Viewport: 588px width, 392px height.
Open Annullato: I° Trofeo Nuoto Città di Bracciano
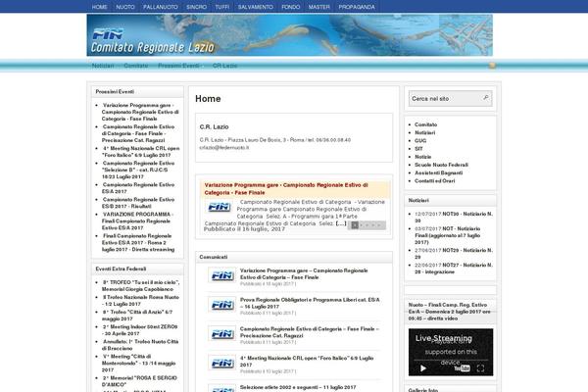click(x=140, y=345)
